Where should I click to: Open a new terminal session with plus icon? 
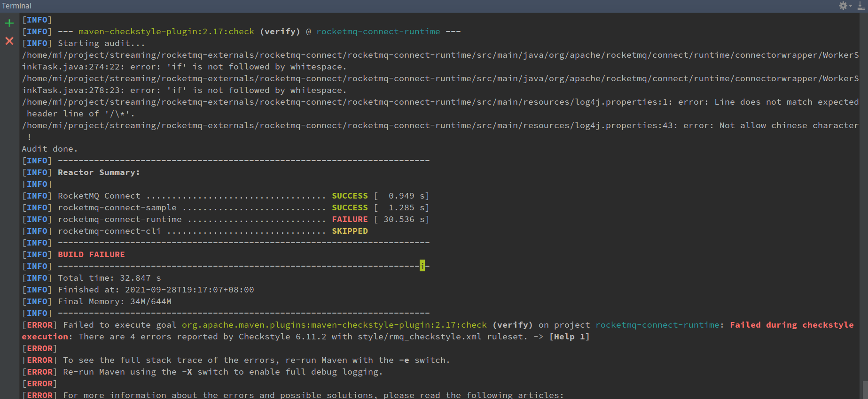coord(9,23)
